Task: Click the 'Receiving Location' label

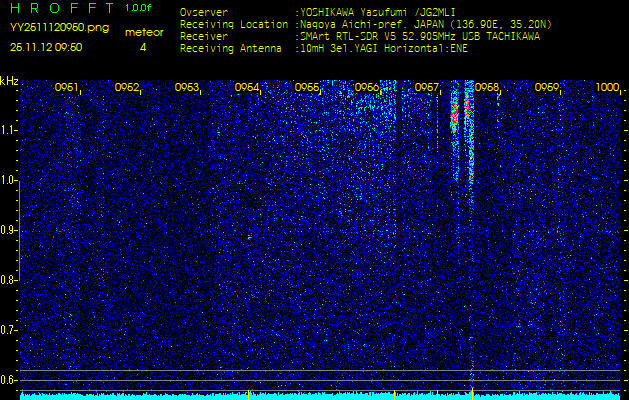Action: tap(234, 24)
